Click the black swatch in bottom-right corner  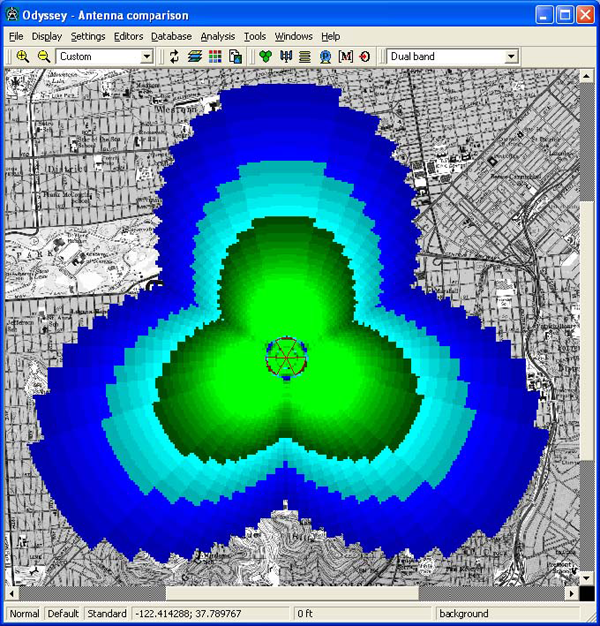point(587,593)
